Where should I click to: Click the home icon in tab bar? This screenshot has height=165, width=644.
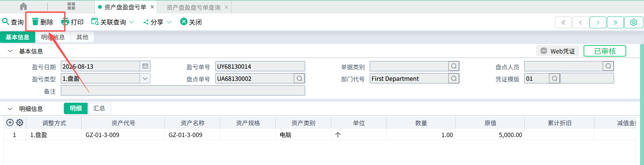24,6
